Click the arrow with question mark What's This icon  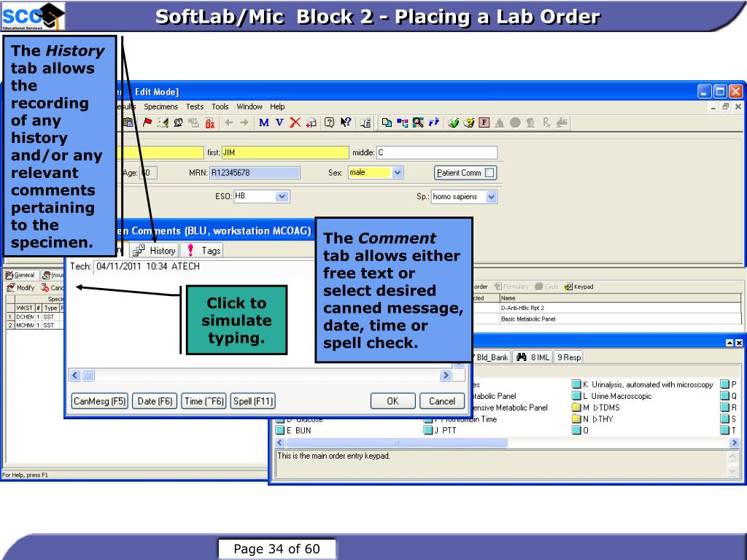(345, 122)
